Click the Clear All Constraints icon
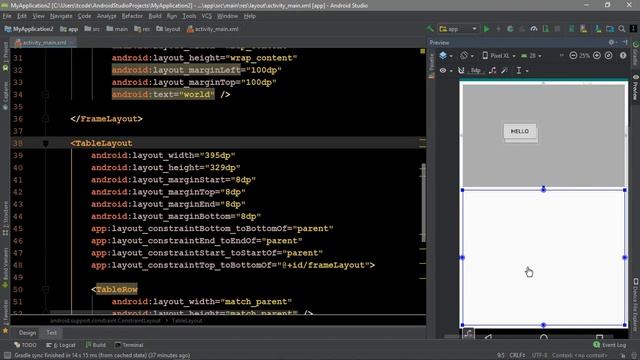640x360 pixels. (x=493, y=71)
